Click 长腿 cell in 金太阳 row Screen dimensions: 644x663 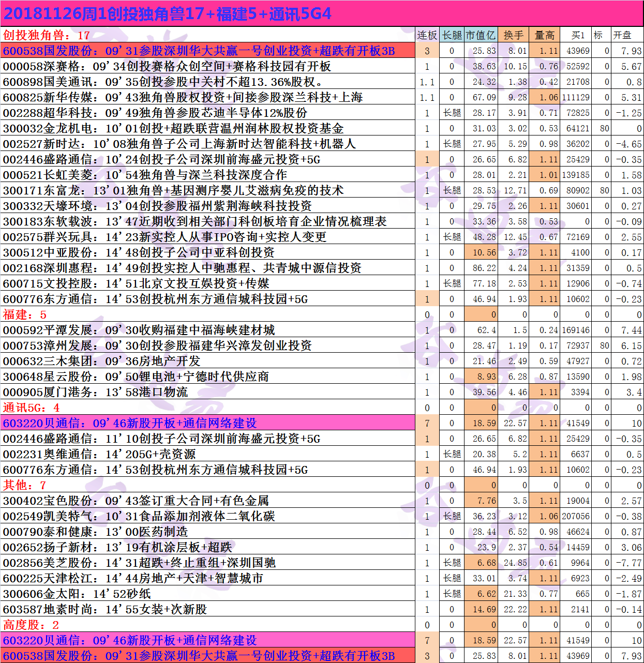[x=452, y=594]
